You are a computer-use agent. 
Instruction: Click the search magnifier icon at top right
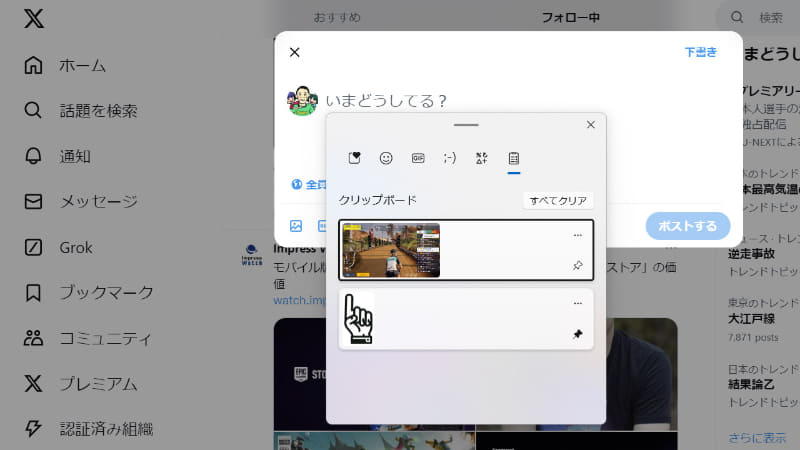(x=737, y=17)
